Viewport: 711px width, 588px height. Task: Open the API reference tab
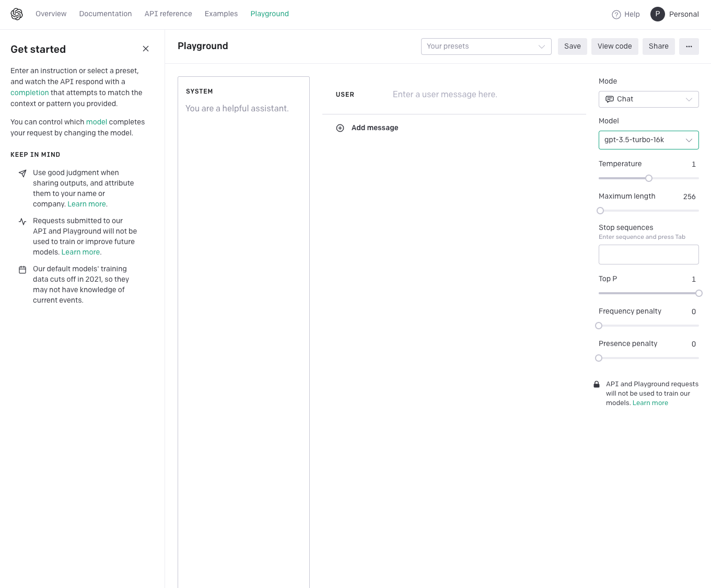(x=168, y=14)
